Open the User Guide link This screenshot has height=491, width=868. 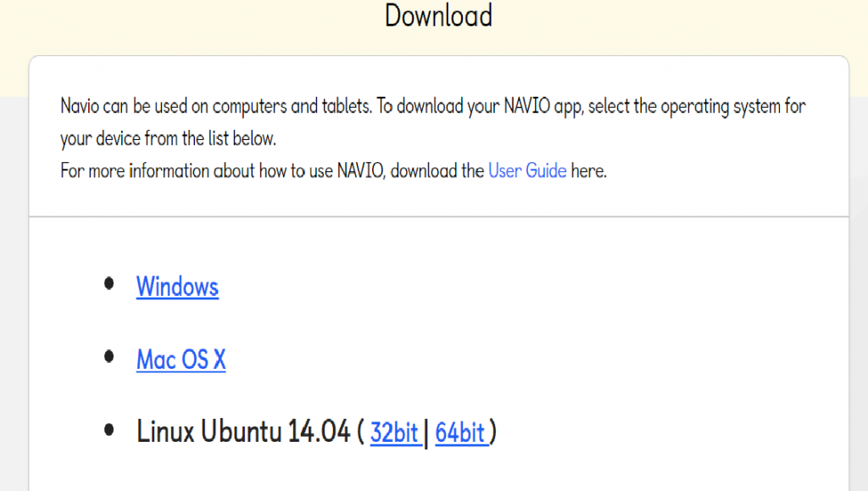(526, 170)
